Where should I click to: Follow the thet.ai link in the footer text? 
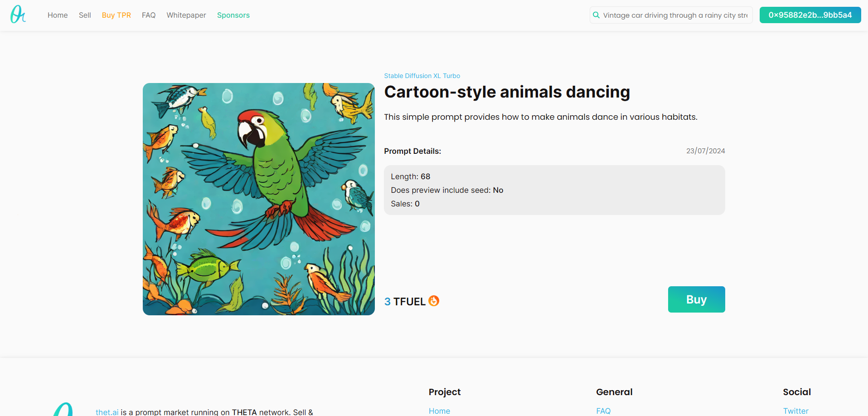[107, 411]
